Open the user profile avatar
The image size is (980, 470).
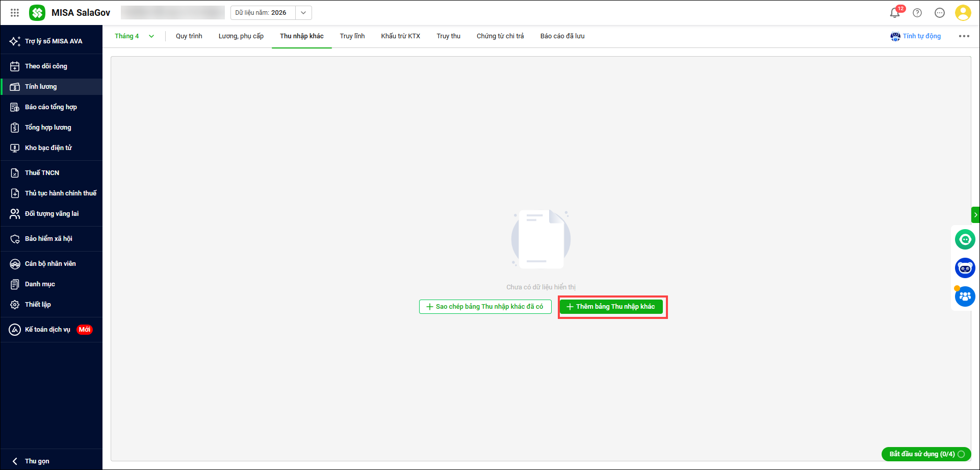(x=963, y=13)
